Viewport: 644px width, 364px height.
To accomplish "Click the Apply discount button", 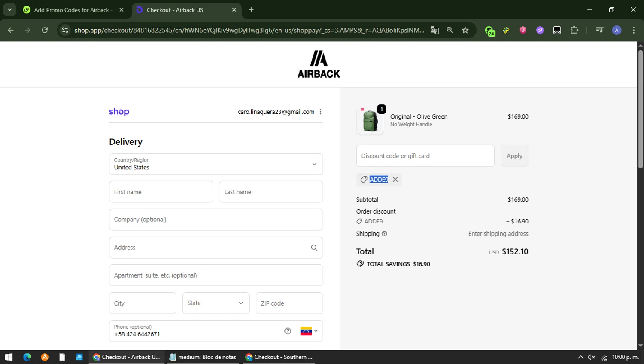I will (x=514, y=156).
